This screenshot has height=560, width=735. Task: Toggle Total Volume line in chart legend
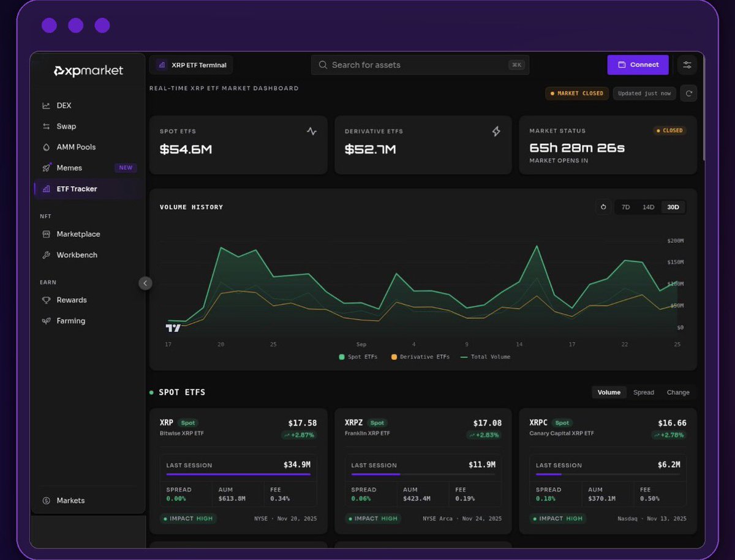coord(486,357)
